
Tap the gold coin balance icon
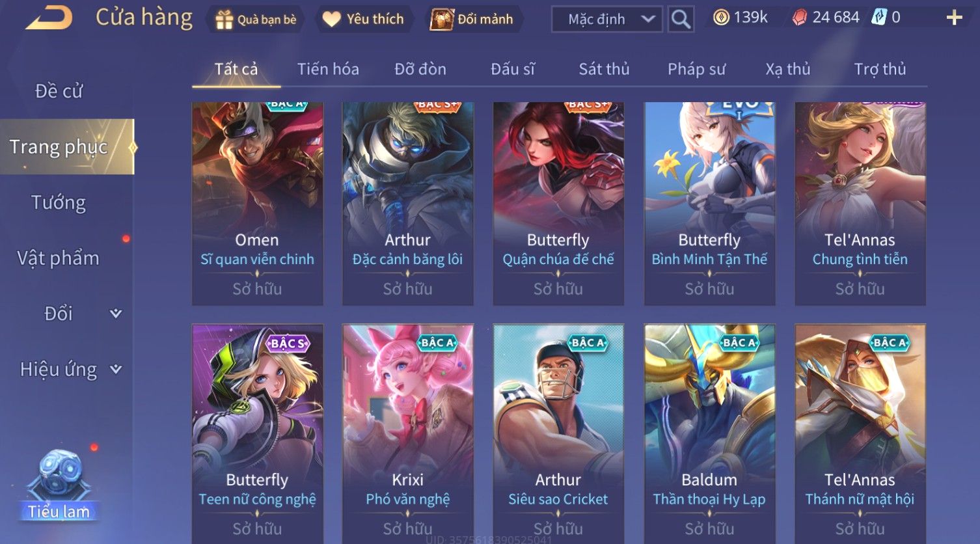pyautogui.click(x=721, y=18)
